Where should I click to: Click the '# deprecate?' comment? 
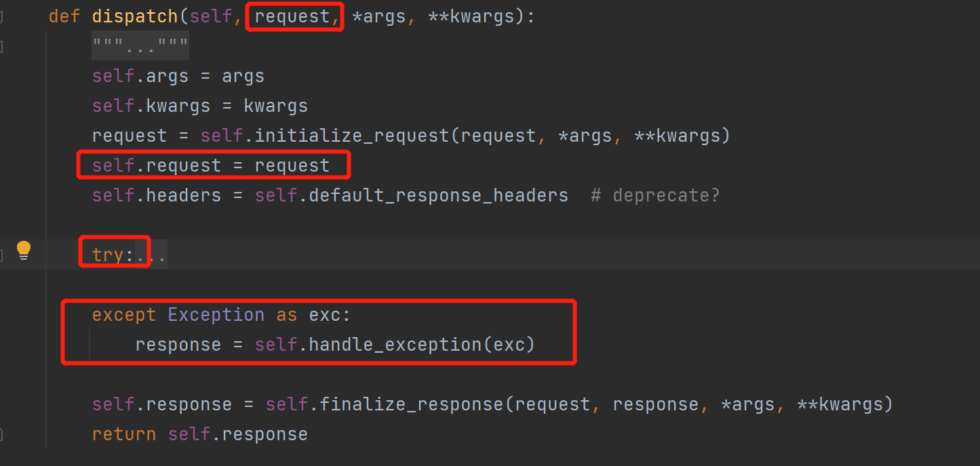click(x=655, y=195)
